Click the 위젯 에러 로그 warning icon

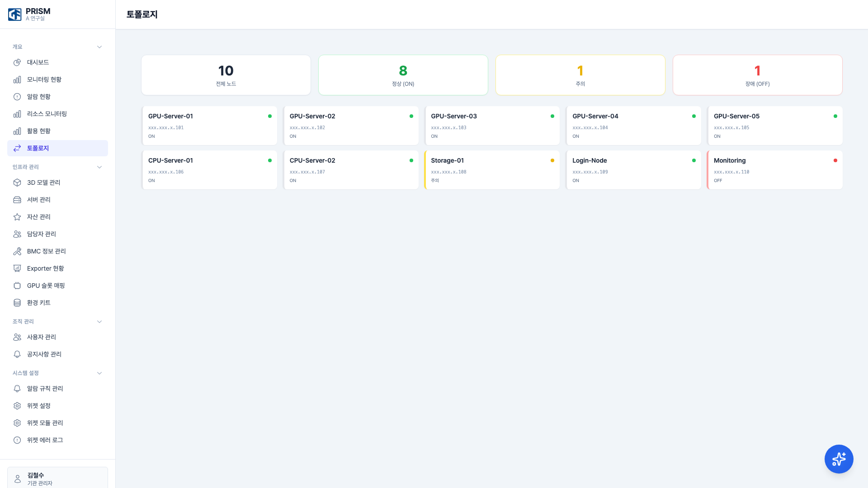(17, 440)
